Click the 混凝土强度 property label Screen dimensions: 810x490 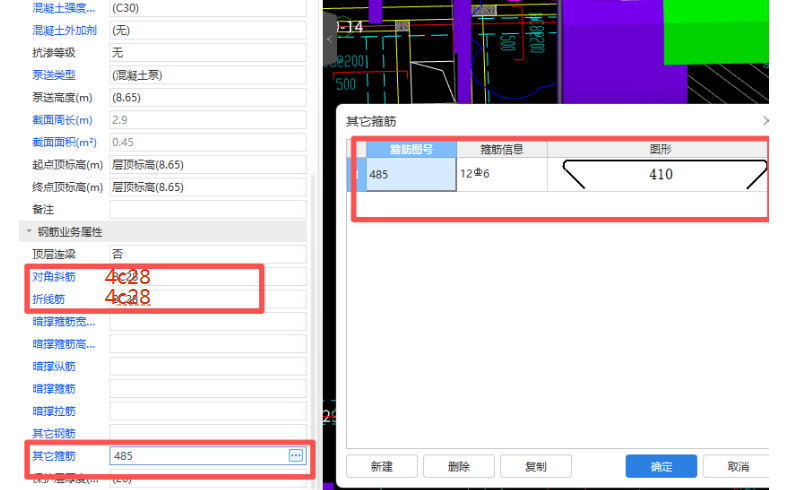pos(64,8)
